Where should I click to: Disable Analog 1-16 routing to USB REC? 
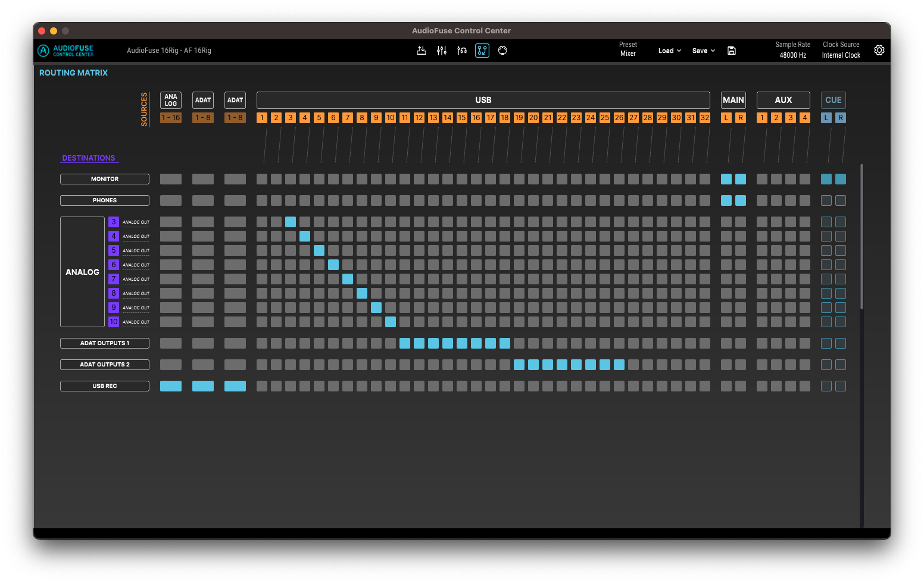[171, 386]
